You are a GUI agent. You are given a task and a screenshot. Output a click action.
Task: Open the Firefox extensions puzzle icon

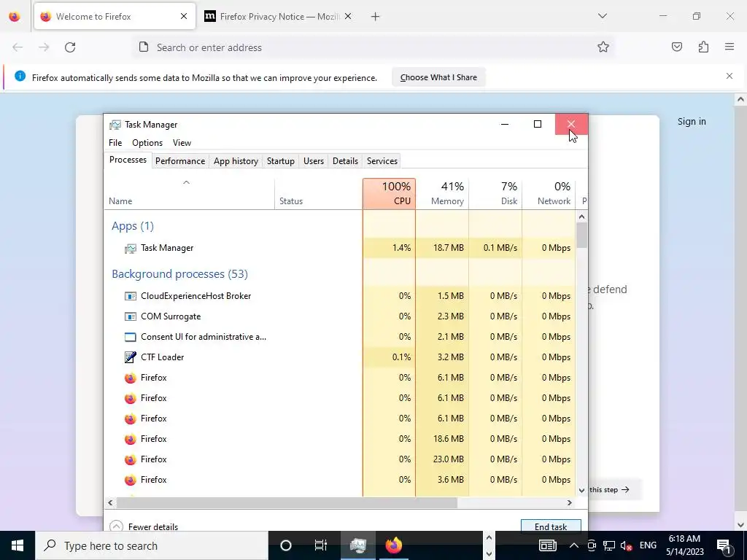coord(703,47)
